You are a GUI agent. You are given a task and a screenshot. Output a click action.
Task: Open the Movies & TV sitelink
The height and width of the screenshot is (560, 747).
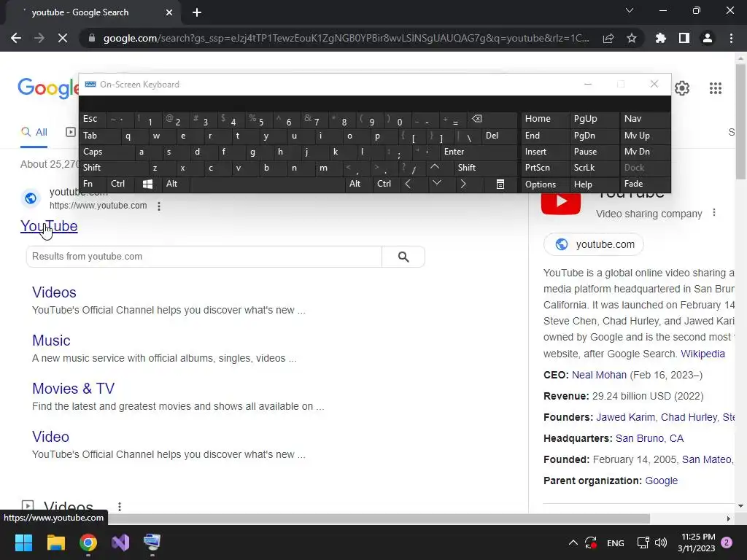(74, 389)
